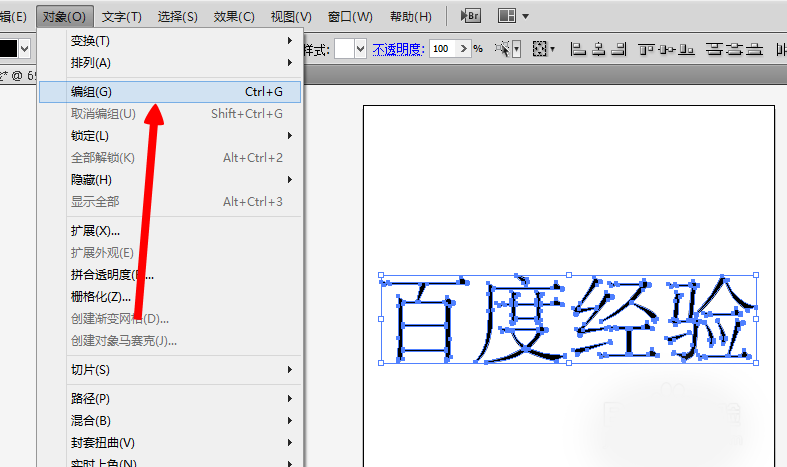787x467 pixels.
Task: Open opacity slider arrow next to 100
Action: (x=464, y=49)
